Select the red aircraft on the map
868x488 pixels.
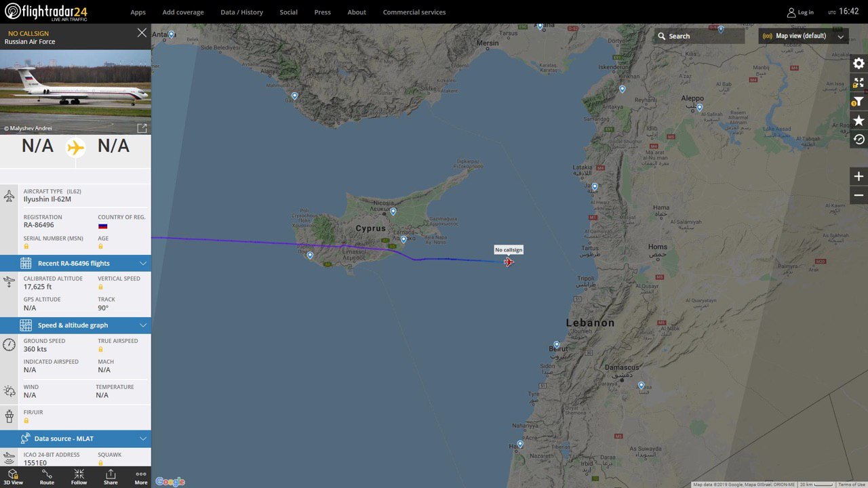[509, 262]
